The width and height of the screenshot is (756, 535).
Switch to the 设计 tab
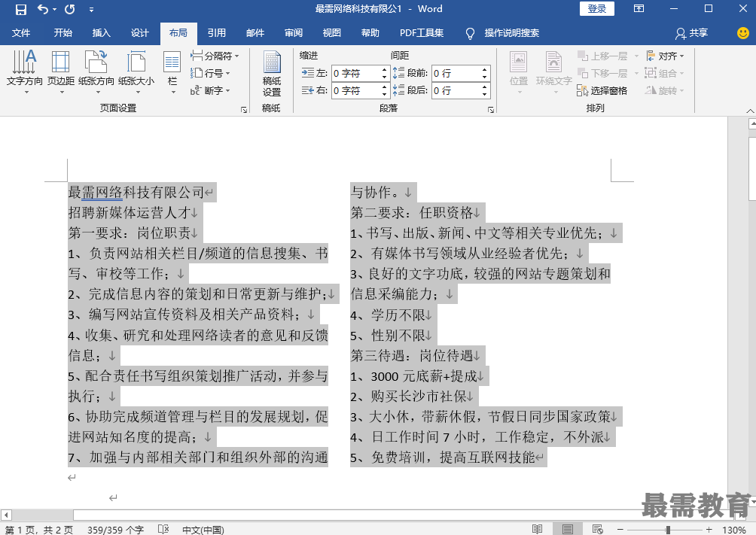pyautogui.click(x=140, y=33)
